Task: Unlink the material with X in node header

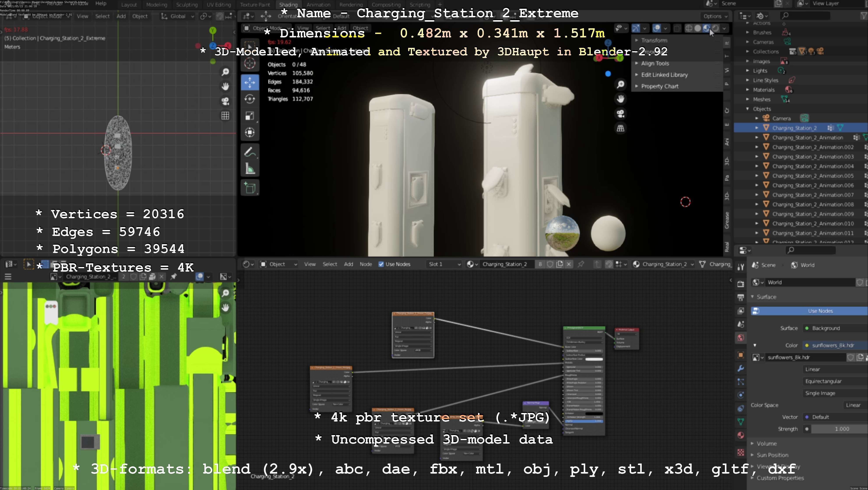Action: (x=569, y=264)
